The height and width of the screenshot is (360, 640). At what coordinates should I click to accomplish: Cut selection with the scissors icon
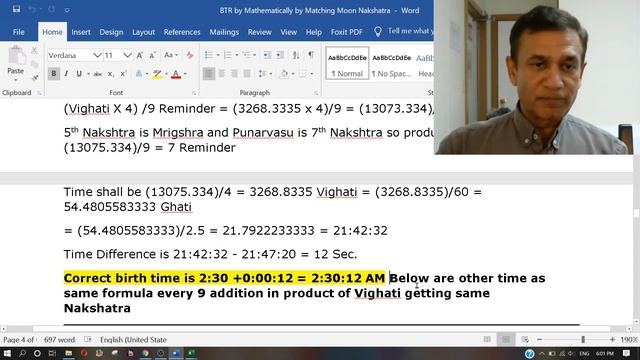[x=35, y=50]
